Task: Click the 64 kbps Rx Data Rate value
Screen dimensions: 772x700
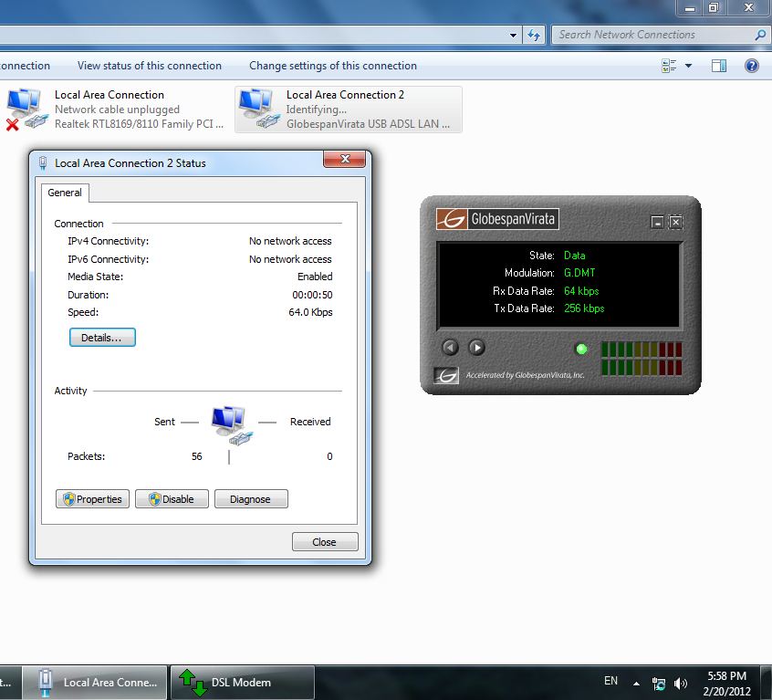Action: click(x=581, y=291)
